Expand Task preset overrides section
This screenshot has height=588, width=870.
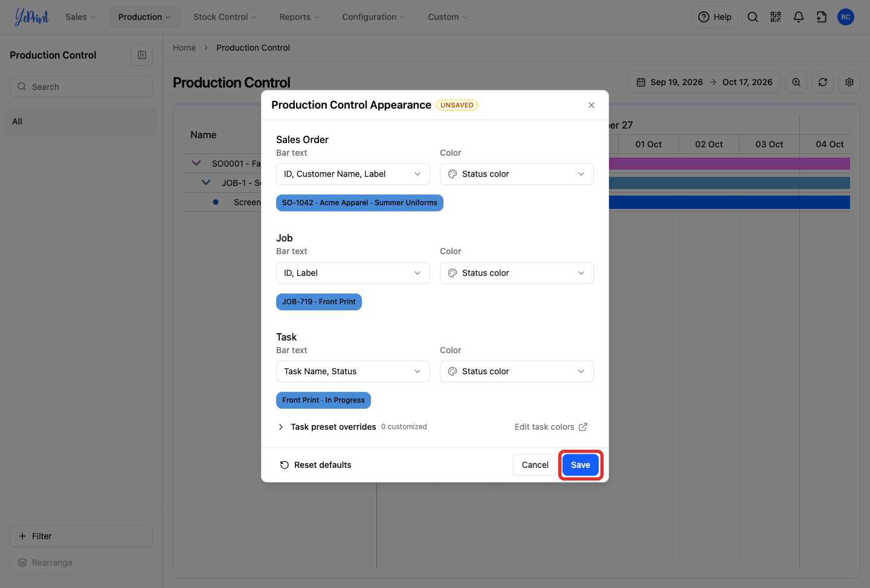click(x=326, y=427)
